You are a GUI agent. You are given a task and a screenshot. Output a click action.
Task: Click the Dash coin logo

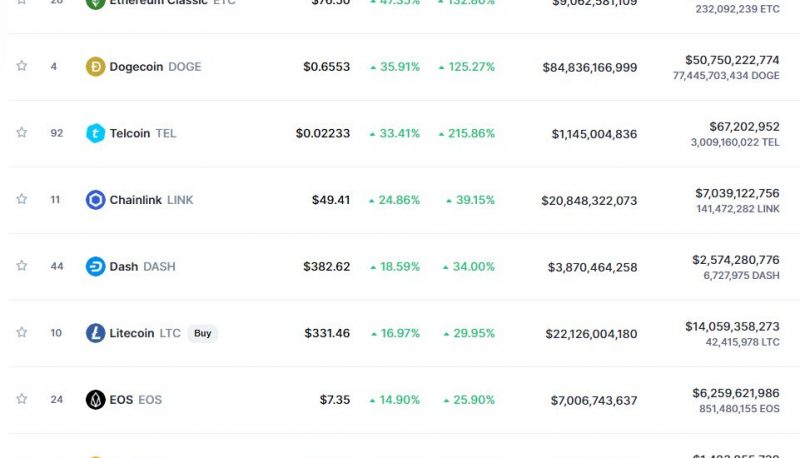point(95,266)
